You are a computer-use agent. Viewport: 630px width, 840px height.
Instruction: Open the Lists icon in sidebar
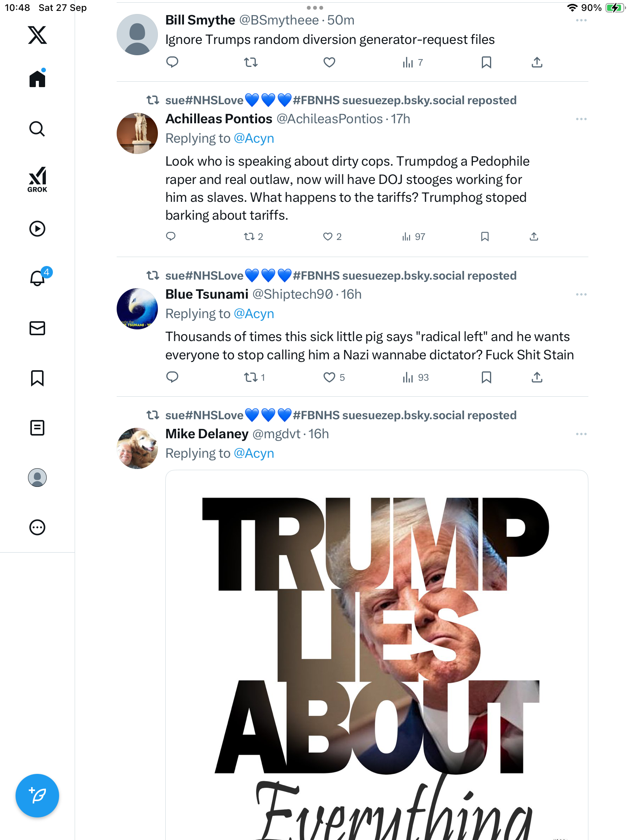click(37, 428)
